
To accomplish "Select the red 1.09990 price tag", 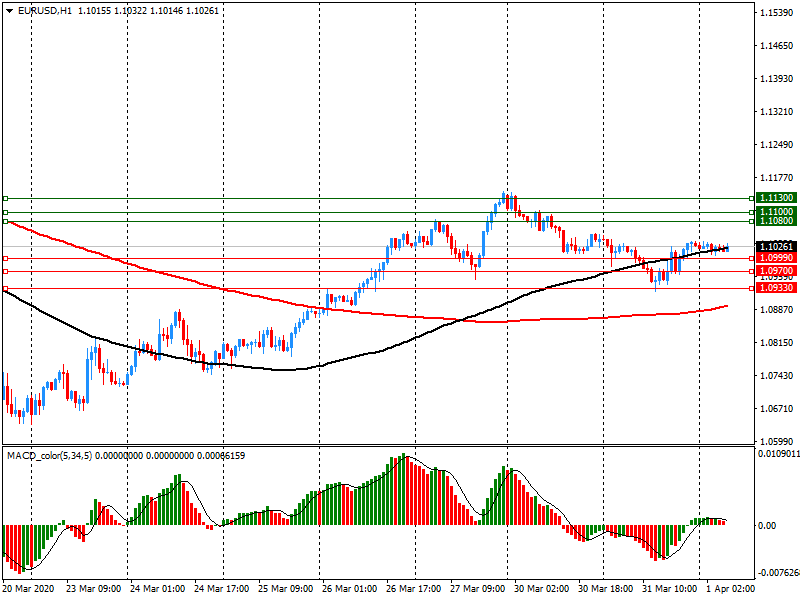I will (776, 258).
